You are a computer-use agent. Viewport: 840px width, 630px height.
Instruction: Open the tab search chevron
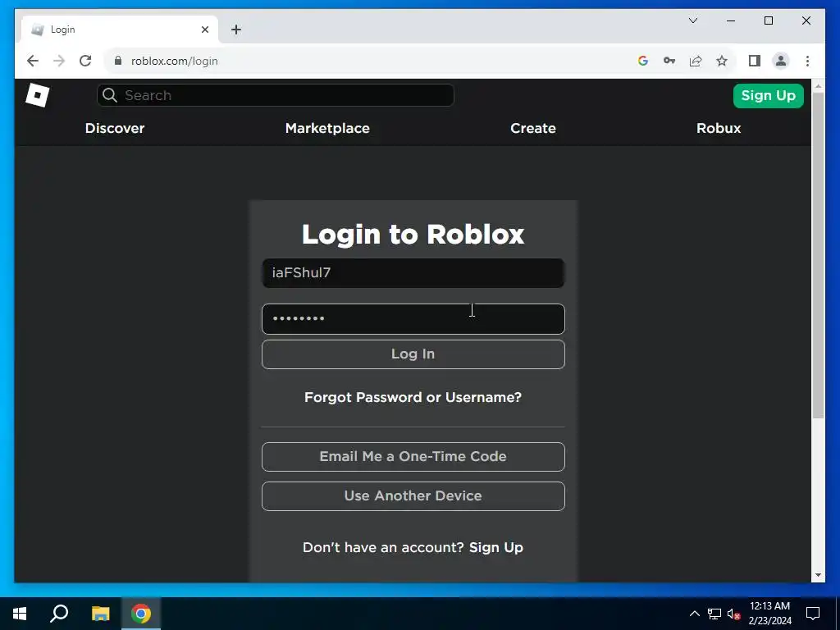pos(692,21)
